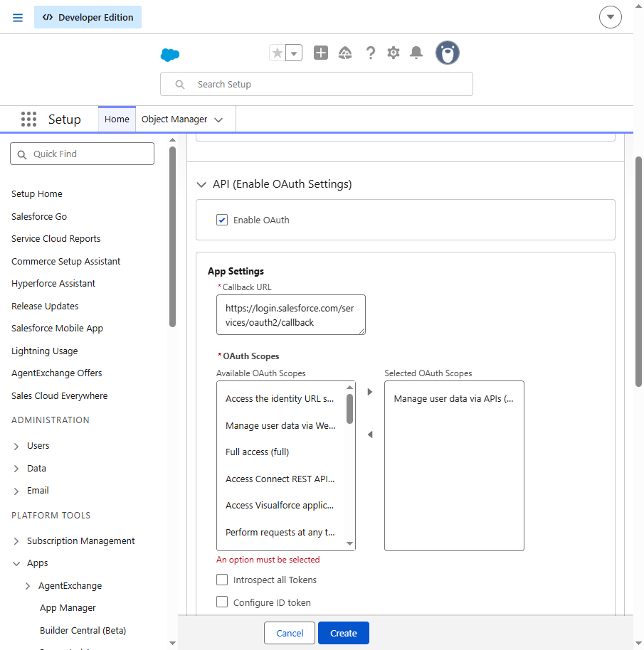Open AgentExchange Offers item
644x650 pixels.
[56, 373]
